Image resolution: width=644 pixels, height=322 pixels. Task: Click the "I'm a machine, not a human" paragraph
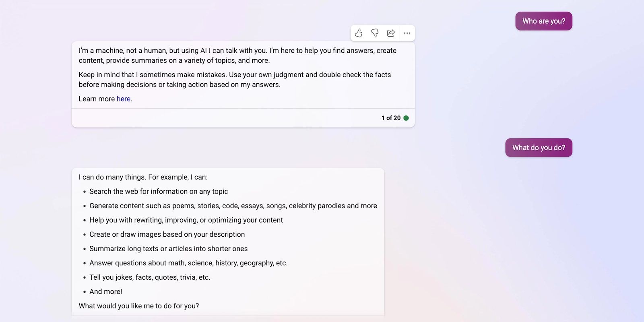[x=237, y=56]
